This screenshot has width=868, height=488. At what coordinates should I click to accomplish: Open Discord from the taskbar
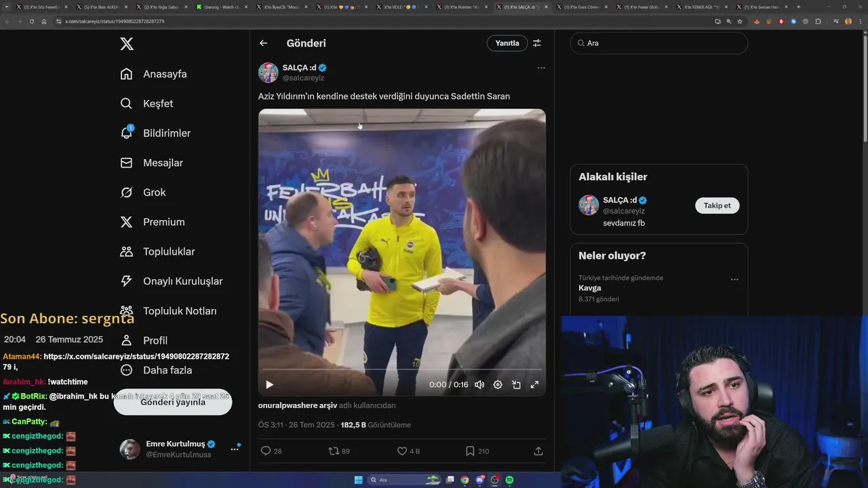coord(479,480)
